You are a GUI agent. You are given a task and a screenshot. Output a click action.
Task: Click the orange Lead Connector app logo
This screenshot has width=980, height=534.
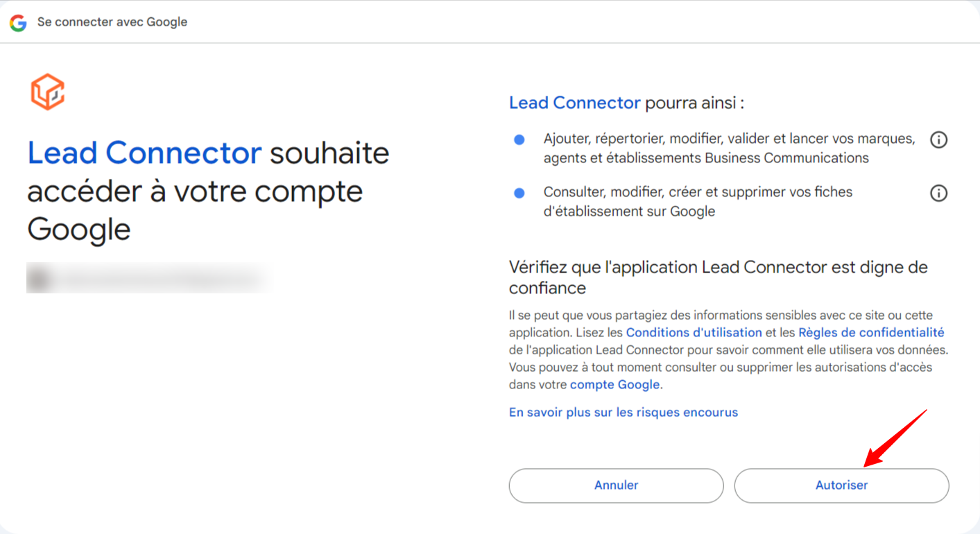48,93
